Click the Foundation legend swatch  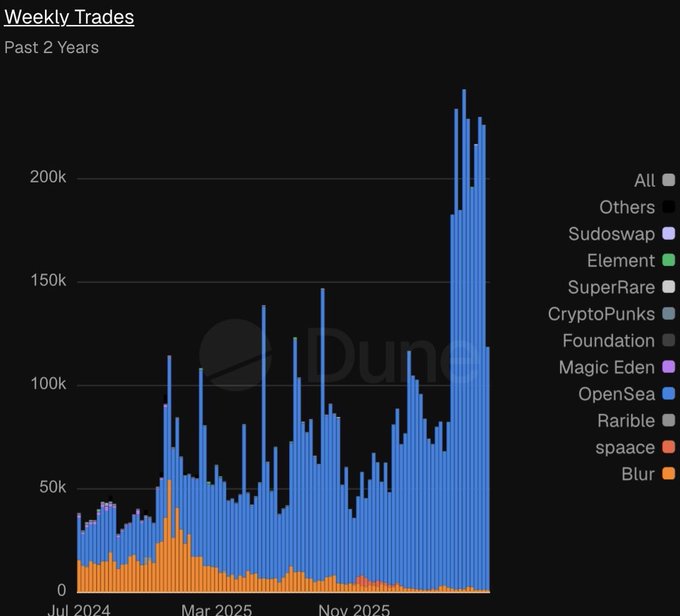click(669, 340)
